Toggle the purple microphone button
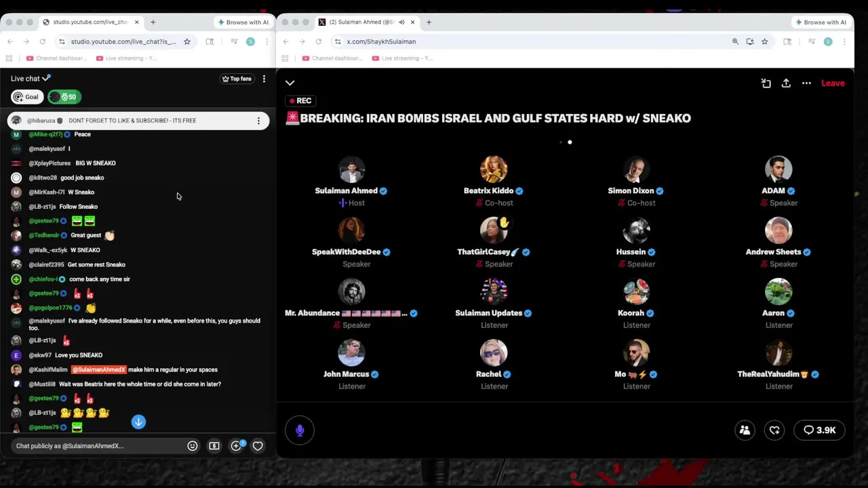Screen dimensions: 868x488 coord(300,430)
